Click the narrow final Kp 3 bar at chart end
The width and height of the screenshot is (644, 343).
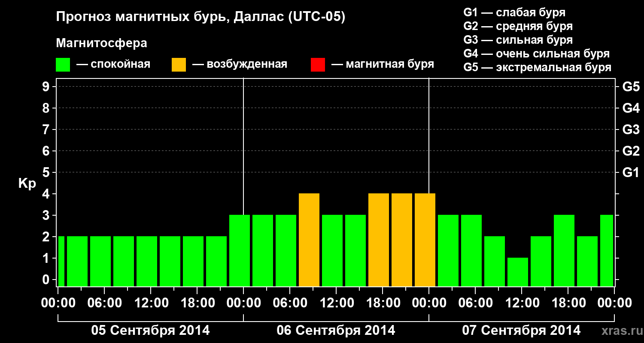[x=607, y=250]
